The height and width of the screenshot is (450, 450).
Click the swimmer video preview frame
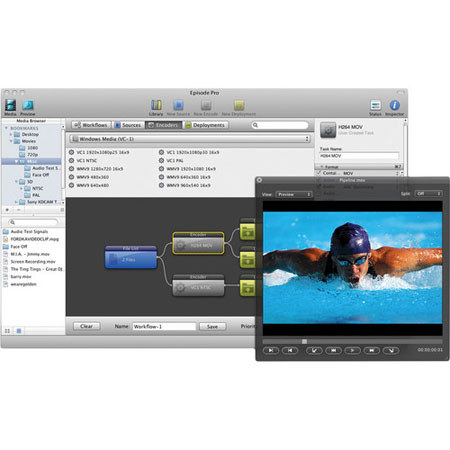point(353,268)
